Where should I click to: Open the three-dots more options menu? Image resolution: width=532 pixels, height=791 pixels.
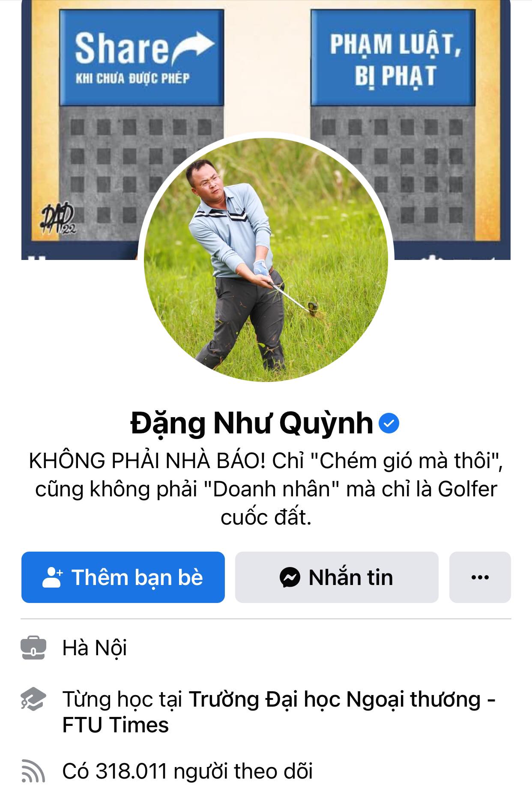[x=480, y=577]
